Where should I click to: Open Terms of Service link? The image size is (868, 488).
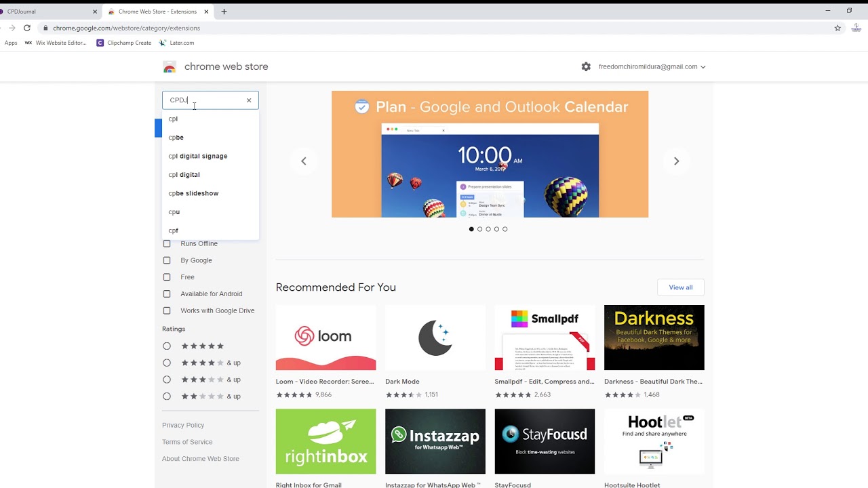tap(187, 442)
